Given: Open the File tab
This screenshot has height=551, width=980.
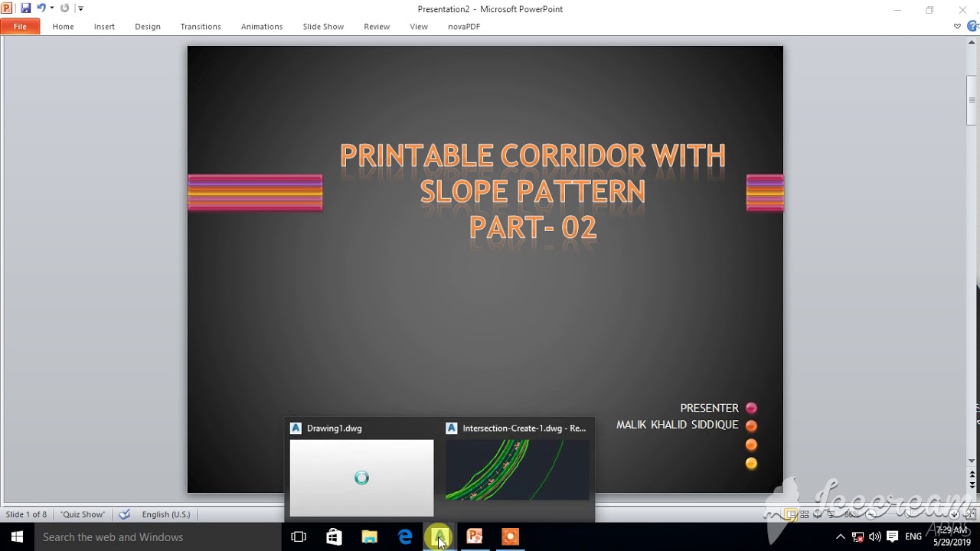Looking at the screenshot, I should 20,27.
